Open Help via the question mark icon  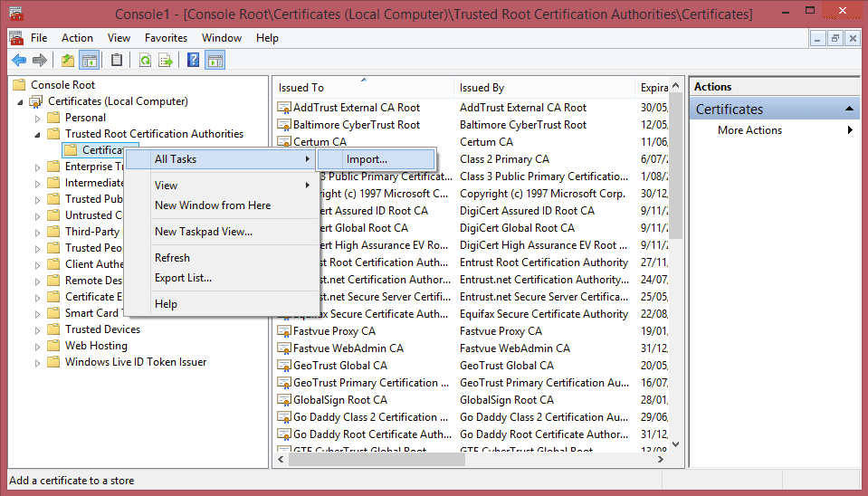pos(193,60)
